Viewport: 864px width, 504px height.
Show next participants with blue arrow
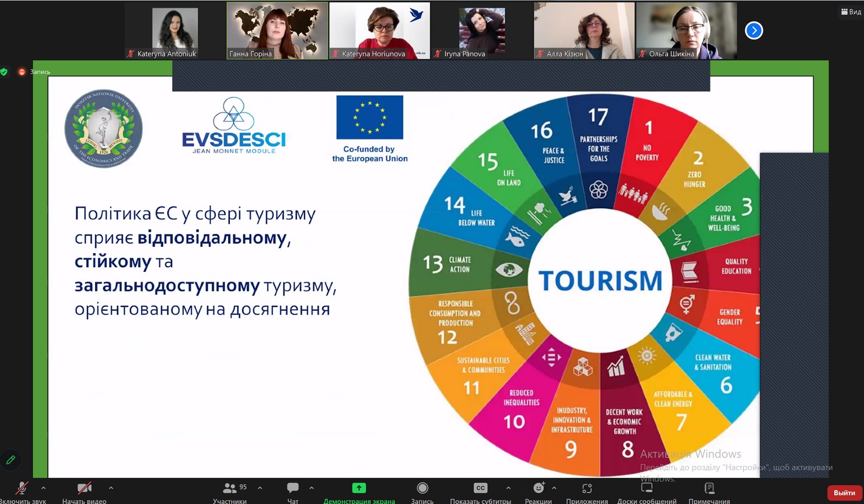[x=754, y=30]
